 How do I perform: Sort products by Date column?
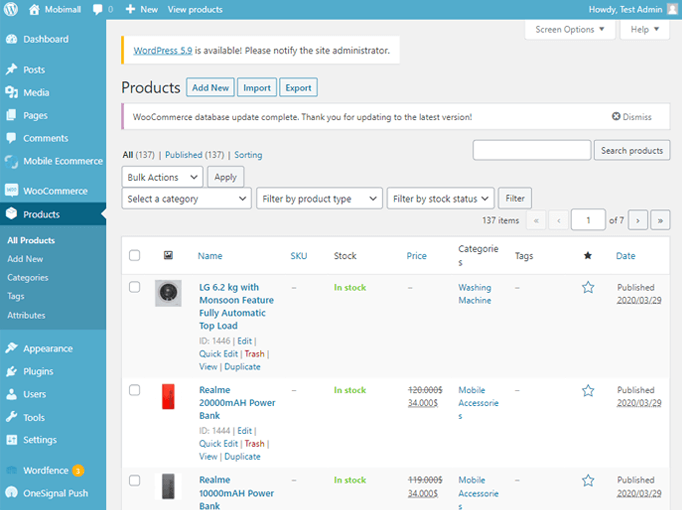pyautogui.click(x=625, y=256)
